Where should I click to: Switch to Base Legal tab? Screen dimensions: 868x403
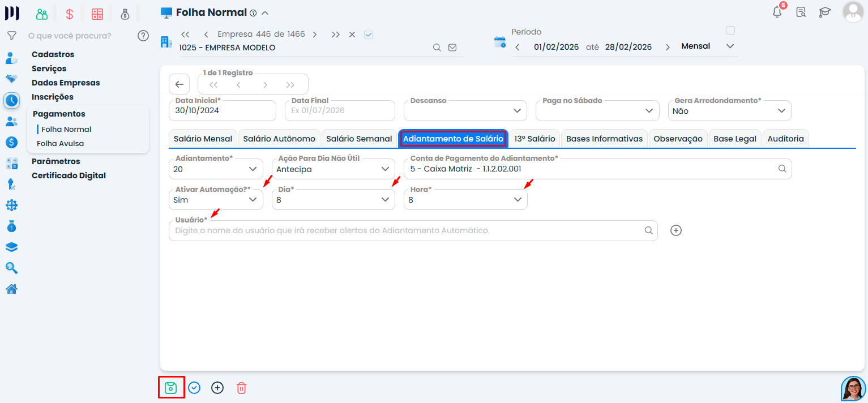click(x=735, y=139)
